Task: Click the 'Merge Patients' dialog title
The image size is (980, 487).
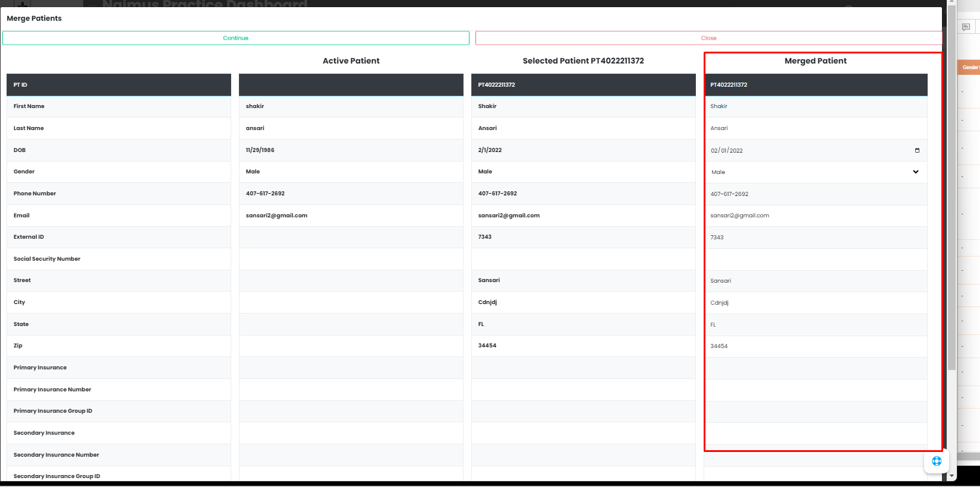Action: click(x=34, y=18)
